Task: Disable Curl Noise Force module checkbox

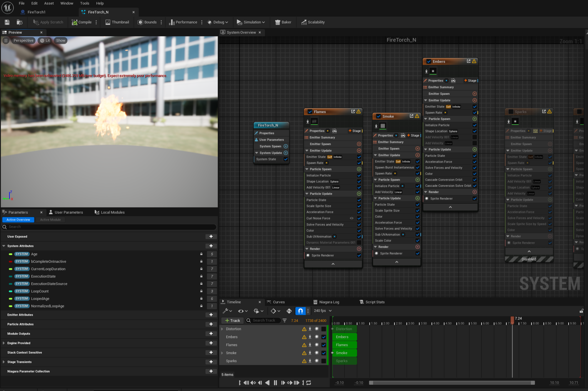Action: [x=359, y=218]
